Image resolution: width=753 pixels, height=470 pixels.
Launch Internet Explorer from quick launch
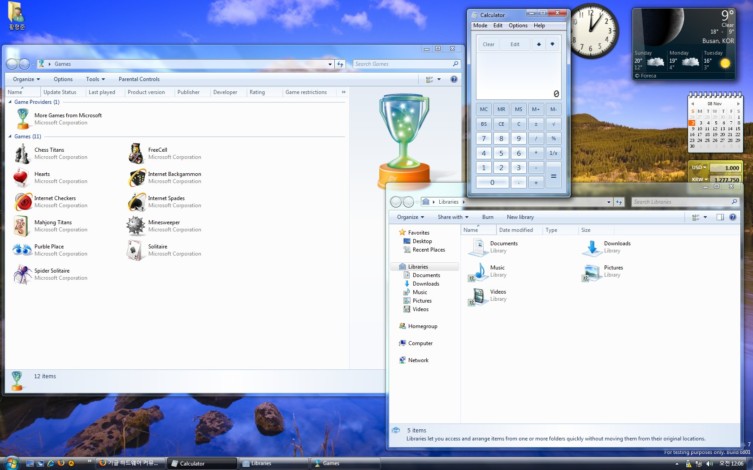(x=50, y=463)
